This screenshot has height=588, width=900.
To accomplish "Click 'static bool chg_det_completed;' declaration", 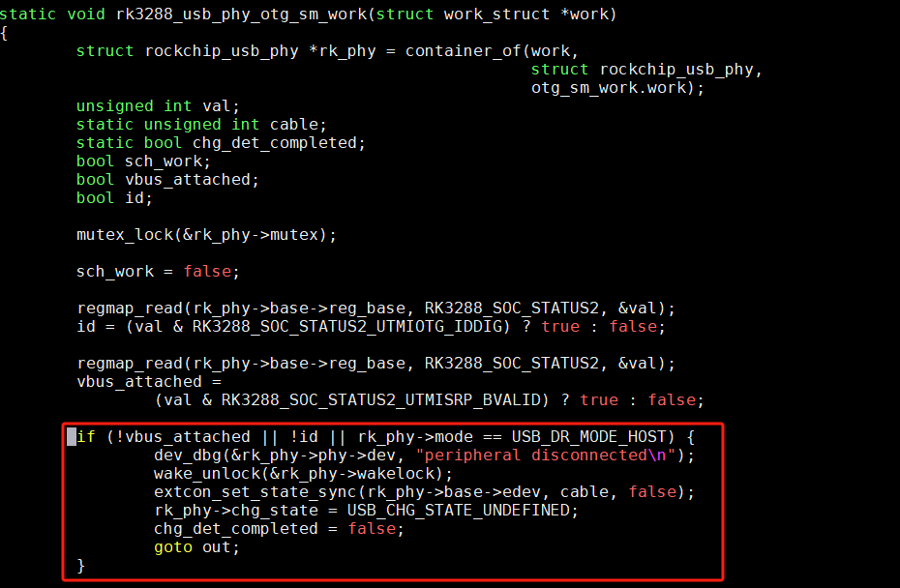I will (221, 143).
